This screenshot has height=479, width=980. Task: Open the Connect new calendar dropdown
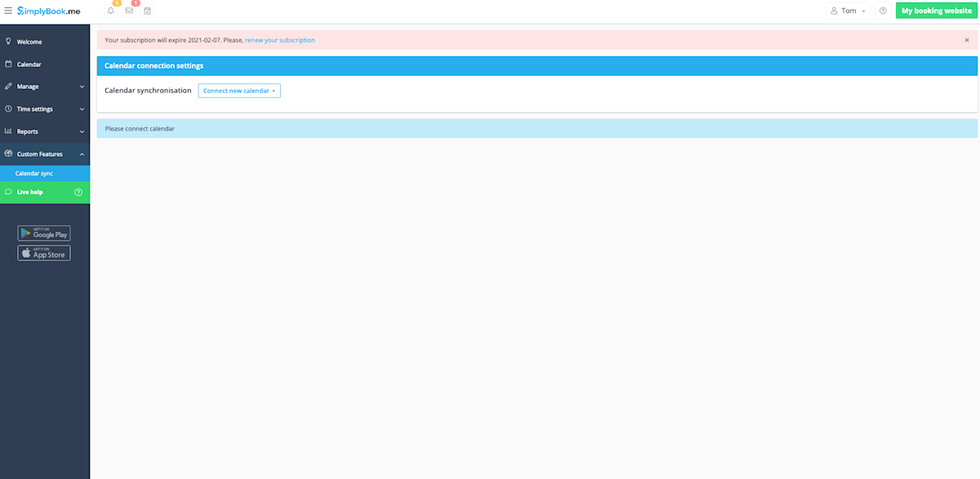click(238, 91)
